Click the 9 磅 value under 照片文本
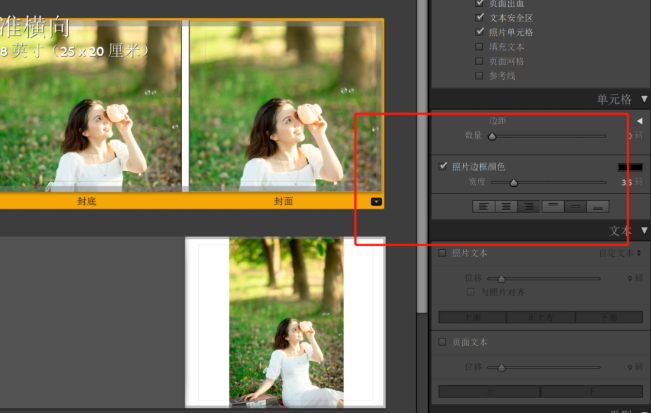Viewport: 651px width, 413px height. click(635, 279)
